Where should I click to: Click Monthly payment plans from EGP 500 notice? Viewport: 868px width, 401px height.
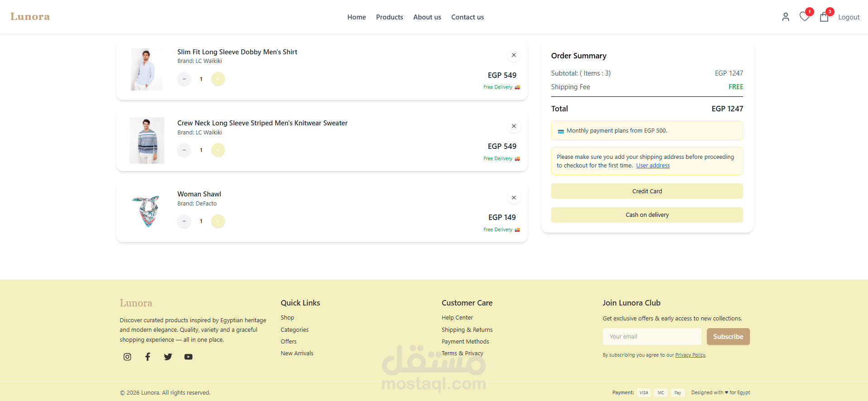click(647, 131)
